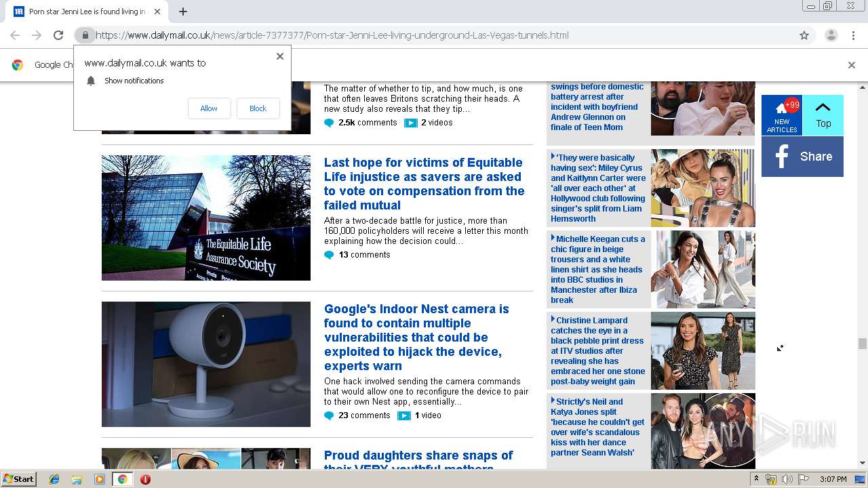Image resolution: width=868 pixels, height=488 pixels.
Task: Share the article on Facebook
Action: [x=802, y=157]
